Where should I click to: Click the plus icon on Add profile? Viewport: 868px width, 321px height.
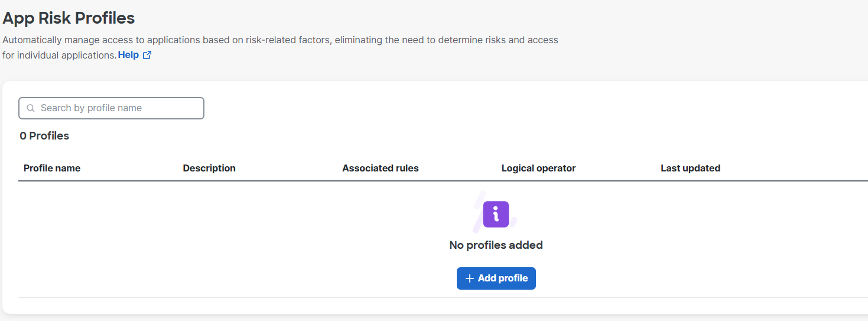coord(470,278)
